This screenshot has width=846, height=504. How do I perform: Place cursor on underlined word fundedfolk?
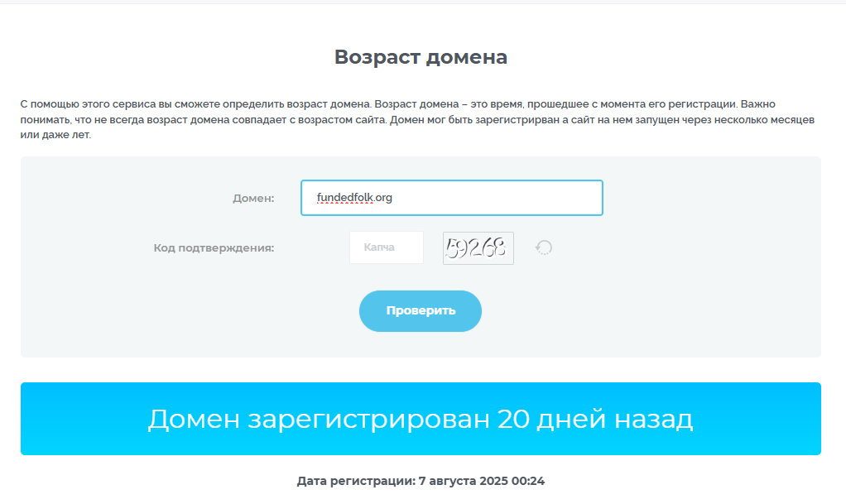point(344,198)
